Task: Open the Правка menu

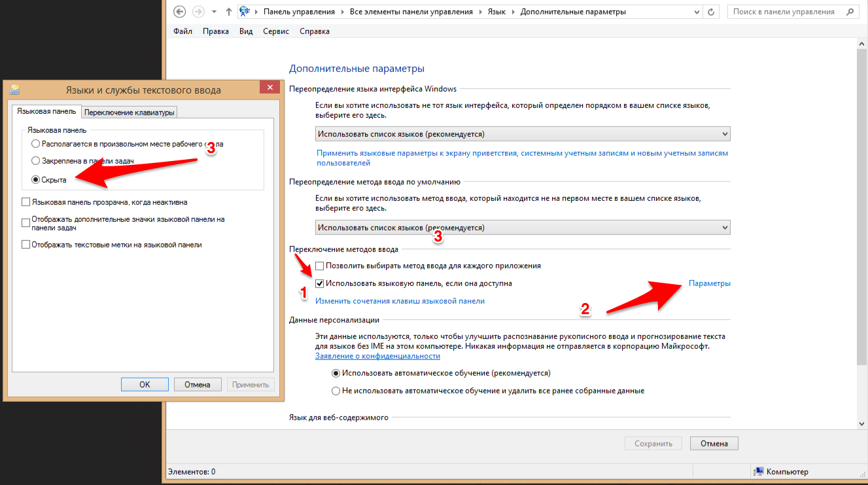Action: [216, 31]
